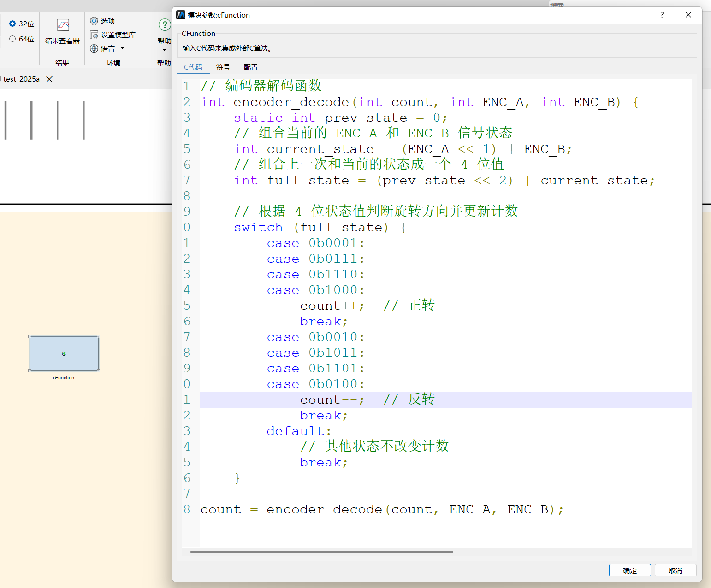
Task: Click the 'int encoder_decode(int count' function signature line
Action: click(x=420, y=102)
